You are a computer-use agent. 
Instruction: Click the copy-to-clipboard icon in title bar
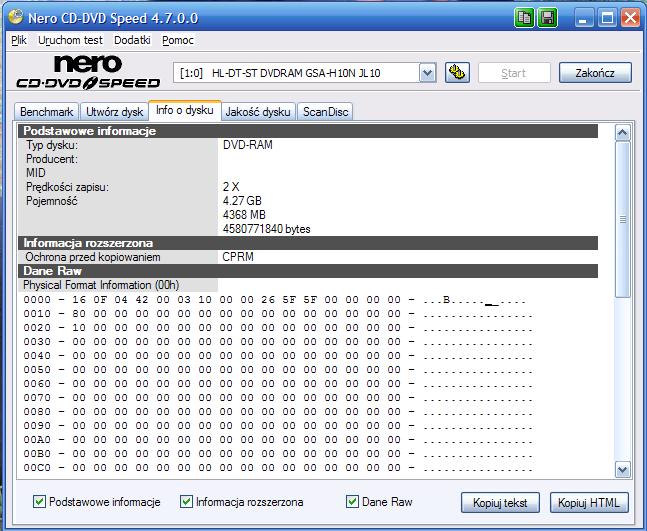(x=524, y=18)
